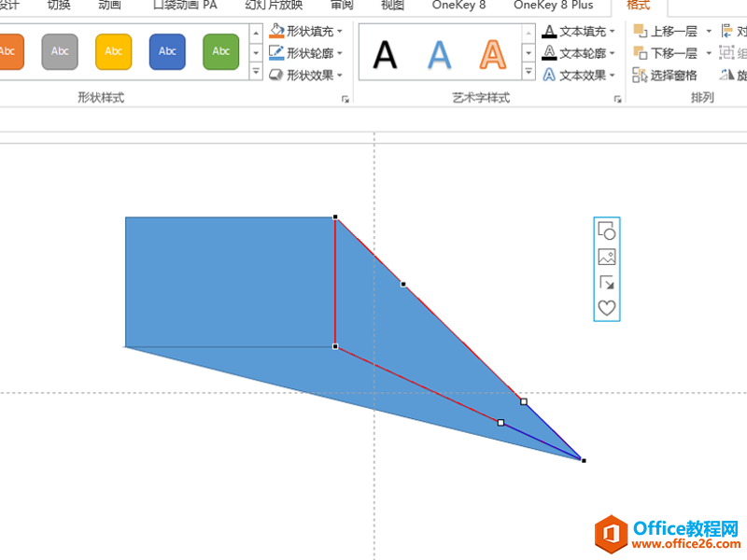The image size is (747, 560).
Task: Apply the yellow Abc shape style
Action: click(x=113, y=51)
